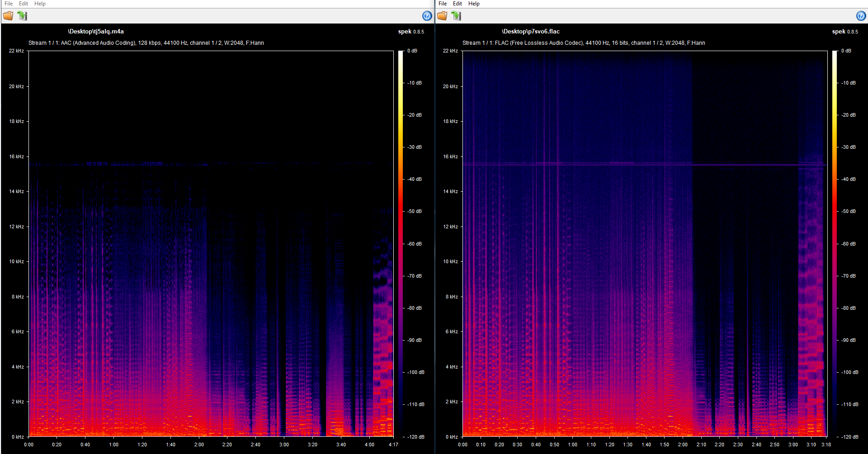
Task: Click the file path \Desktop\tj5alq.m4a title
Action: 96,32
